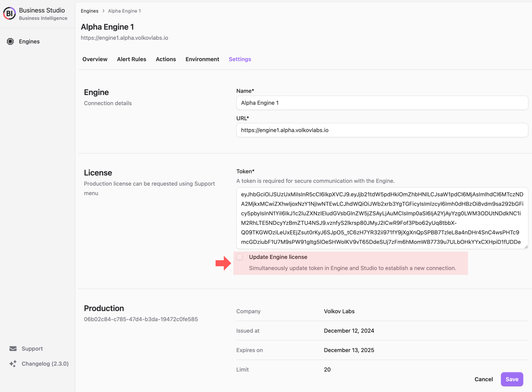Click the Engine section heading
Viewport: 532px width, 392px height.
coord(96,92)
